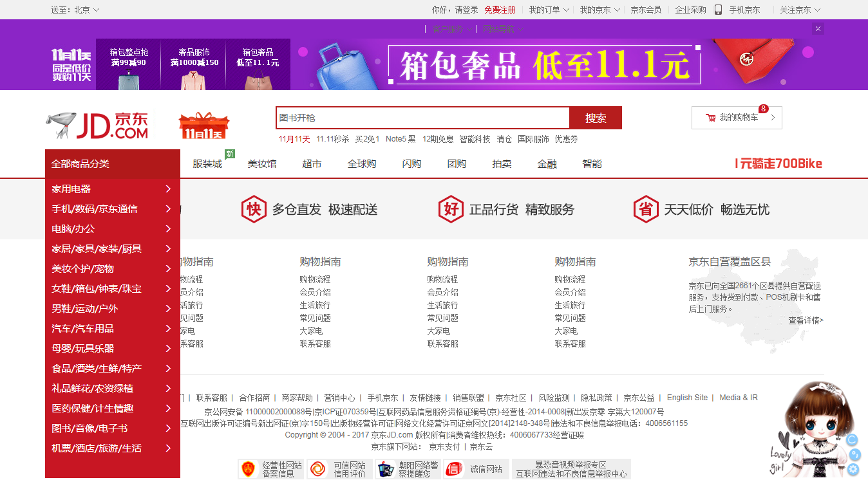Open the 金融 nav tab
868x498 pixels.
[x=547, y=164]
